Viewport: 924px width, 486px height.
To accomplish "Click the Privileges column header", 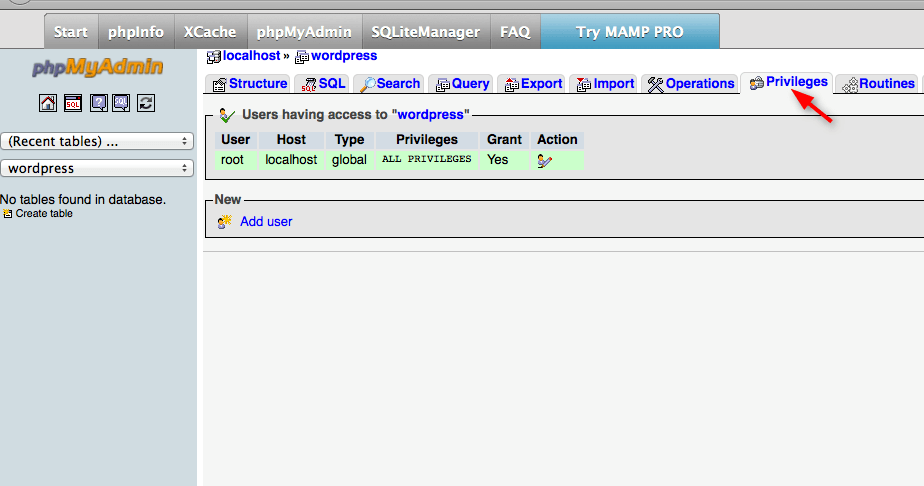I will click(x=427, y=140).
